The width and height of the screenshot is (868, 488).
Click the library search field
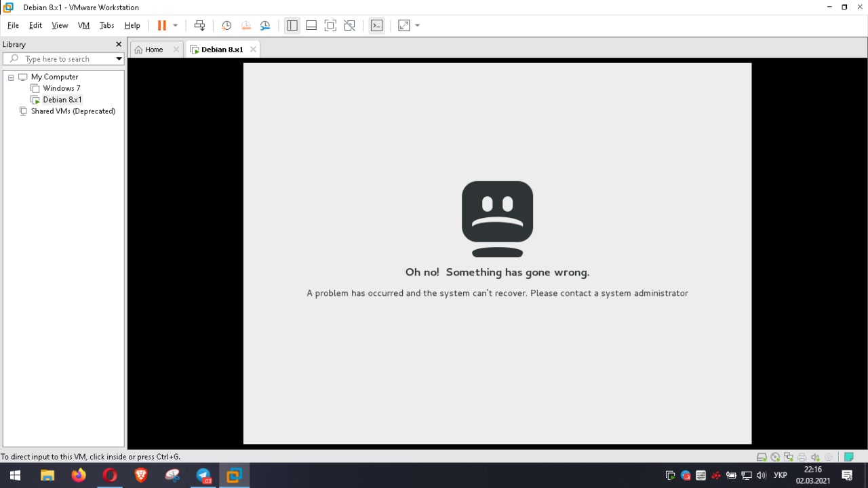click(x=62, y=59)
